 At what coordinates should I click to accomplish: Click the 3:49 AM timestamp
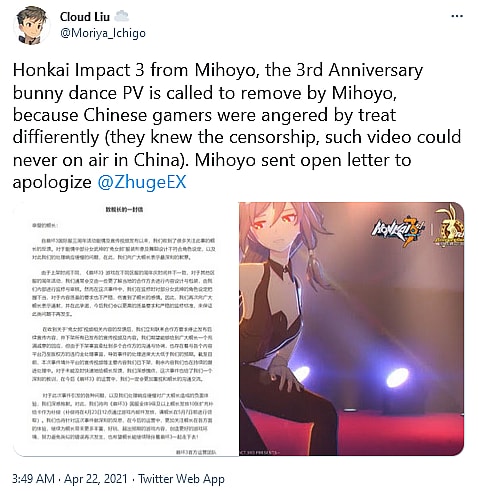33,479
